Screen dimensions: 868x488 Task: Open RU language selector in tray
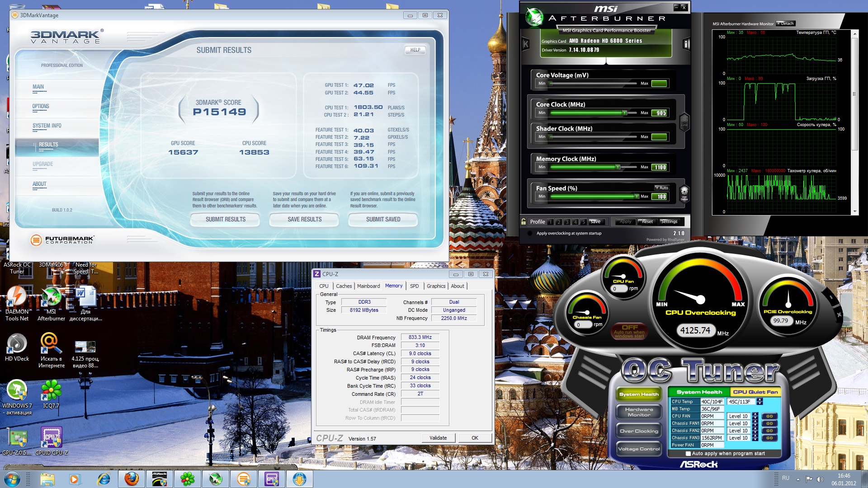coord(786,478)
